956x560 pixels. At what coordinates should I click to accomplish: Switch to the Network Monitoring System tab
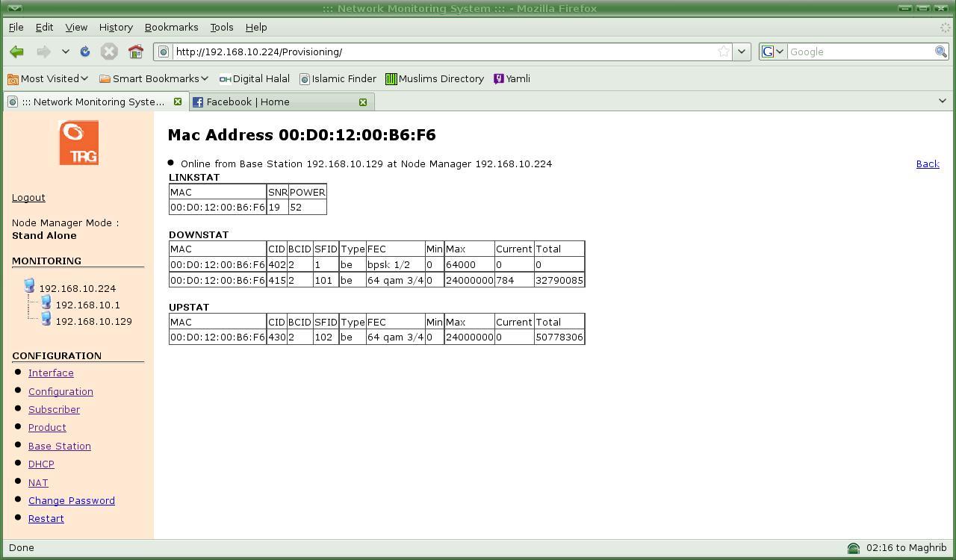(x=95, y=102)
